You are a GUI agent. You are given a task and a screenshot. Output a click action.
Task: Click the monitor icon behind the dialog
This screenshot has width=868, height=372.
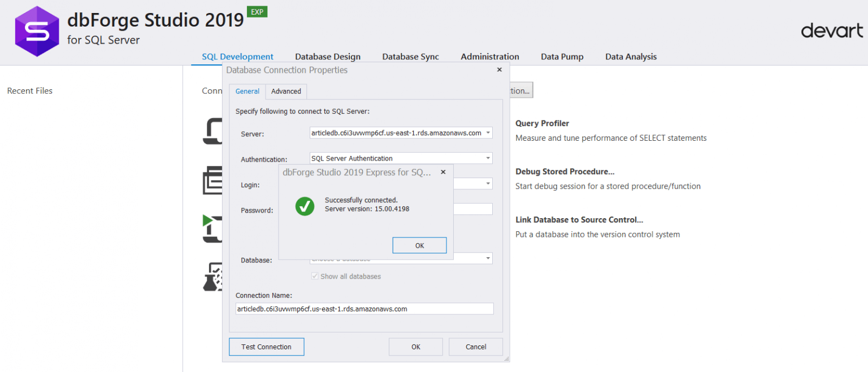pyautogui.click(x=212, y=132)
